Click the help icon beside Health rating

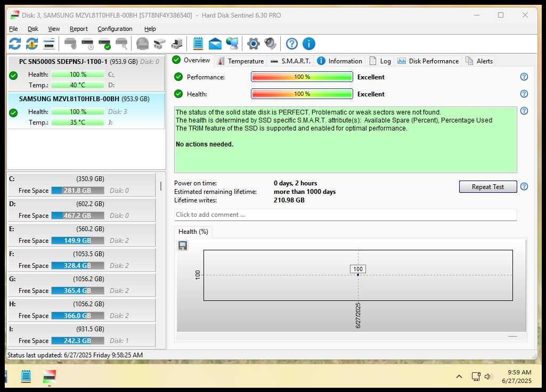coord(524,94)
